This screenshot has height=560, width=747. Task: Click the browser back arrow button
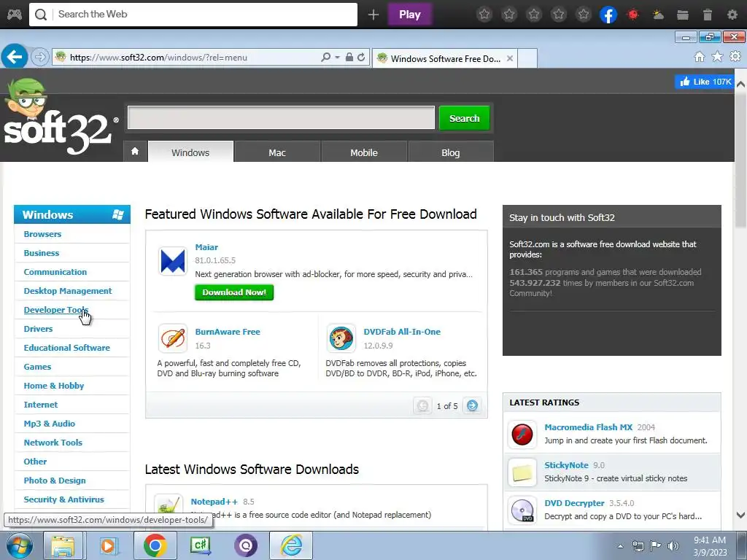tap(15, 57)
